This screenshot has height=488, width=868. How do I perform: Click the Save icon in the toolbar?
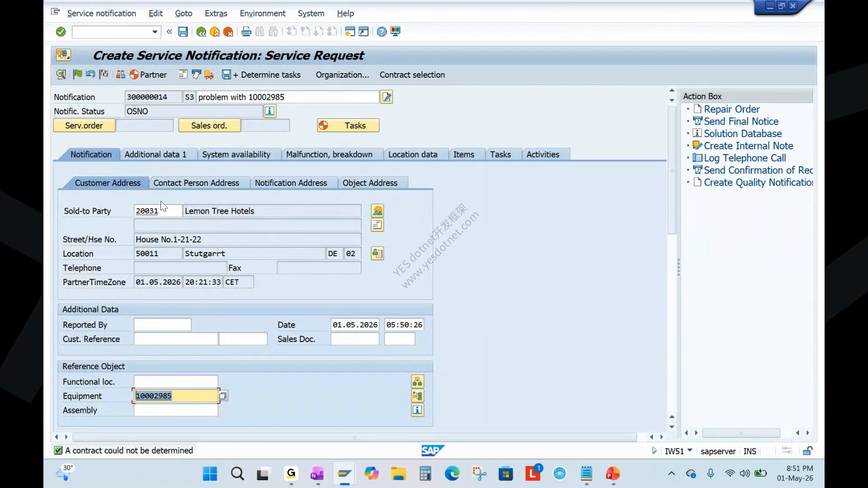183,32
